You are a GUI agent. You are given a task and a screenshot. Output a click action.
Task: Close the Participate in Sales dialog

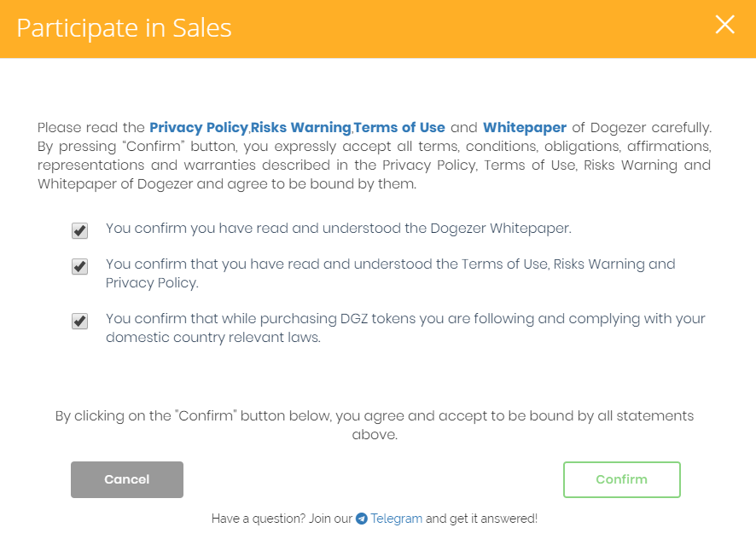click(x=724, y=25)
